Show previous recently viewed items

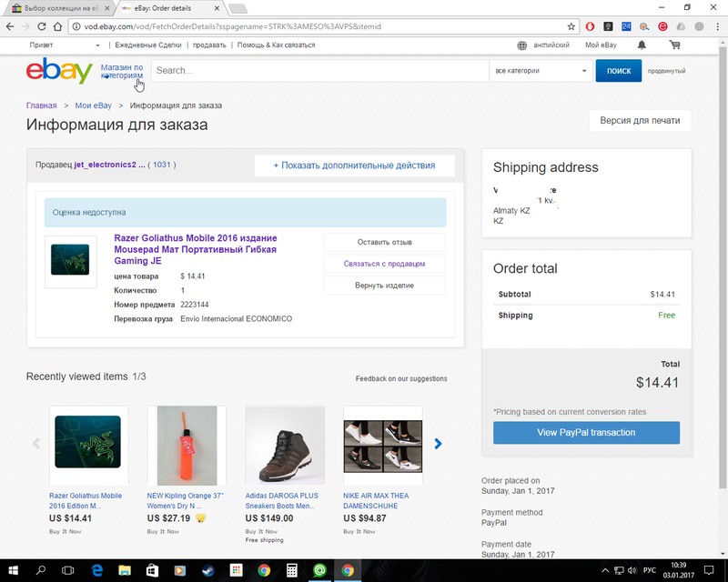[36, 444]
